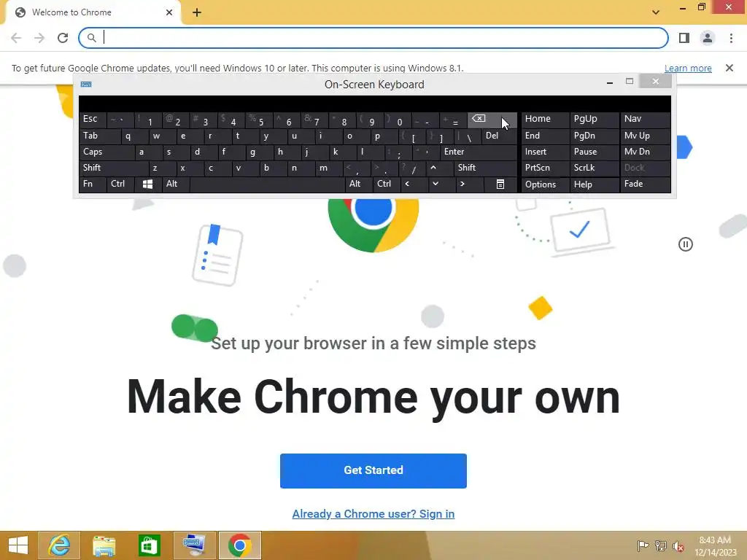Click the context menu key on keyboard
Viewport: 747px width, 560px height.
(500, 184)
